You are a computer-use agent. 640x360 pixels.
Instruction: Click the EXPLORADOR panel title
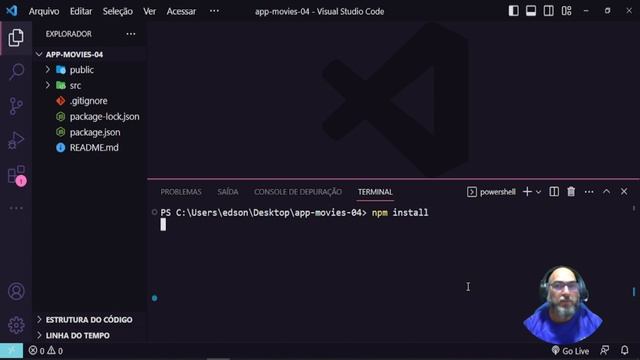[69, 34]
